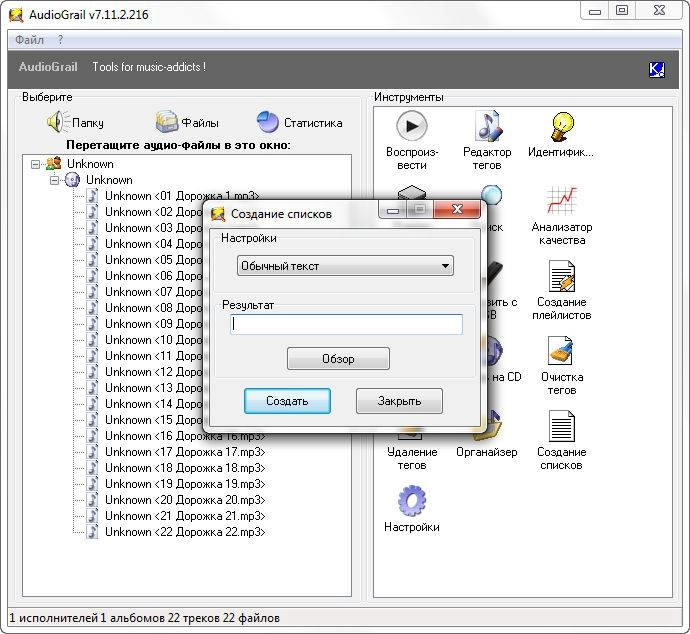Viewport: 690px width, 634px height.
Task: Open Очистка тегов brush tool
Action: (562, 365)
